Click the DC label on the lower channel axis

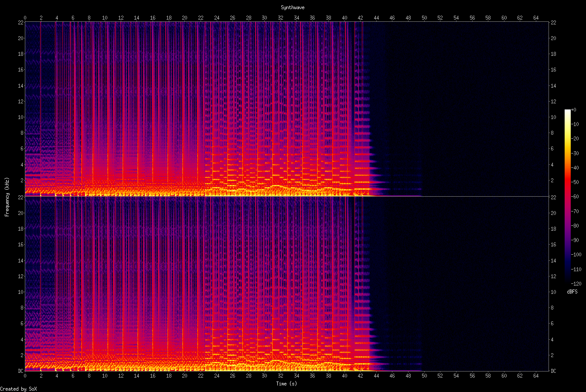[20, 370]
